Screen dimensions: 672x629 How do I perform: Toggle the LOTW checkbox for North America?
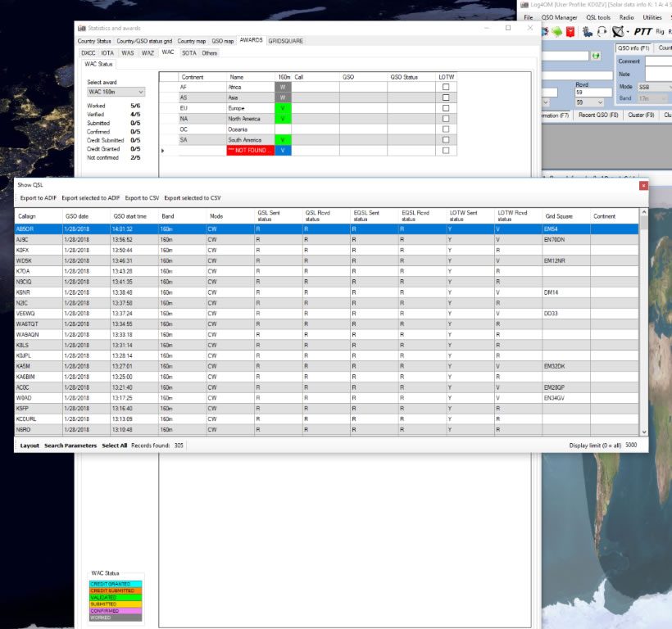pyautogui.click(x=446, y=119)
